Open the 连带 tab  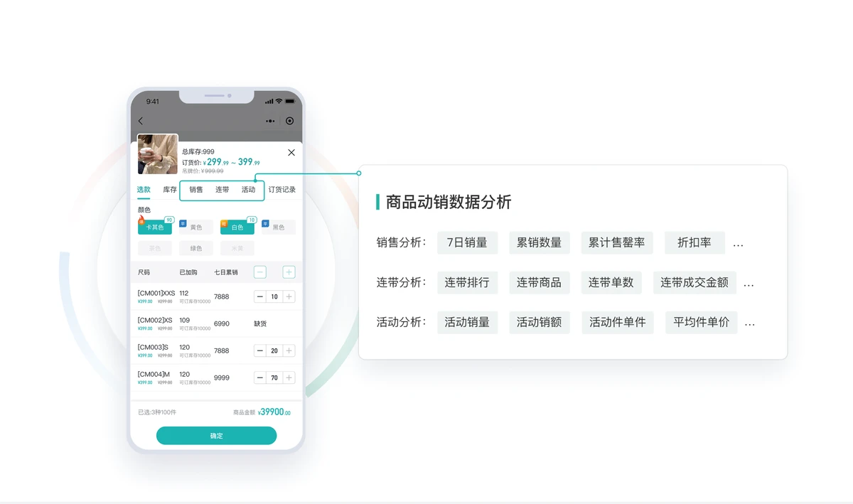(222, 190)
